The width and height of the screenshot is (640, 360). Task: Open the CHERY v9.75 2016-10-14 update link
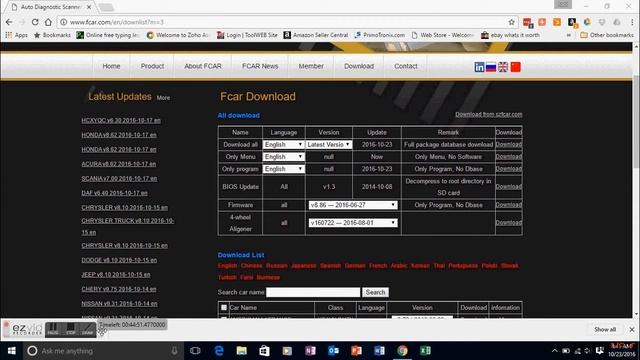pos(119,289)
